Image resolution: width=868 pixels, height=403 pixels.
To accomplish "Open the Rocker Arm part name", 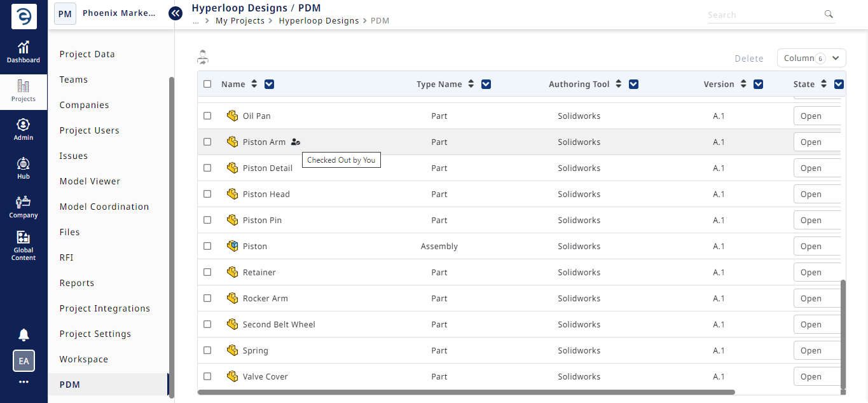I will (x=265, y=298).
